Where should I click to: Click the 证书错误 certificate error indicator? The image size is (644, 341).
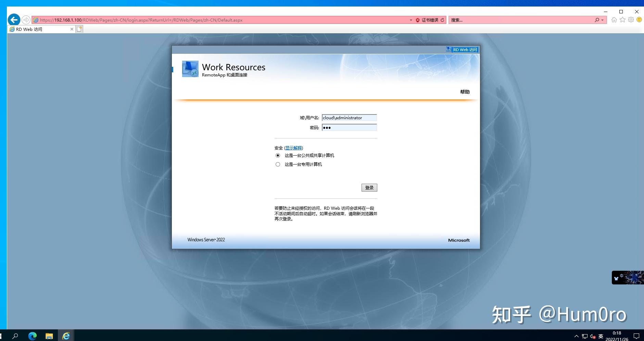(x=427, y=20)
